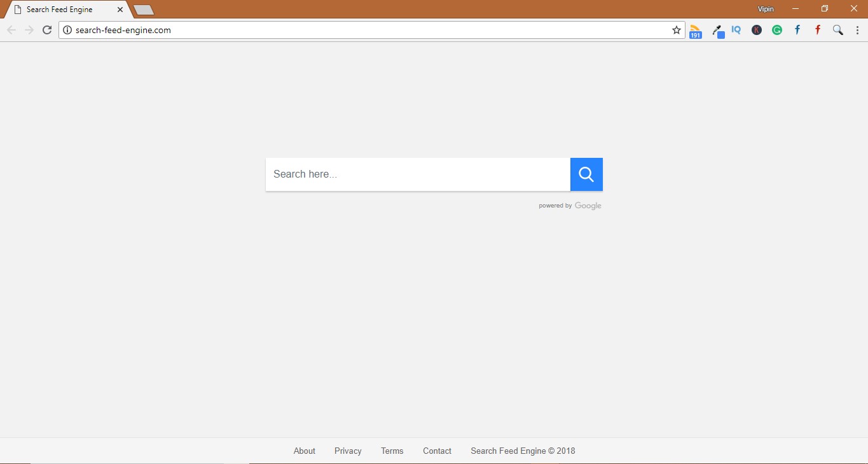868x464 pixels.
Task: Open the blue Facebook extension icon
Action: click(797, 30)
